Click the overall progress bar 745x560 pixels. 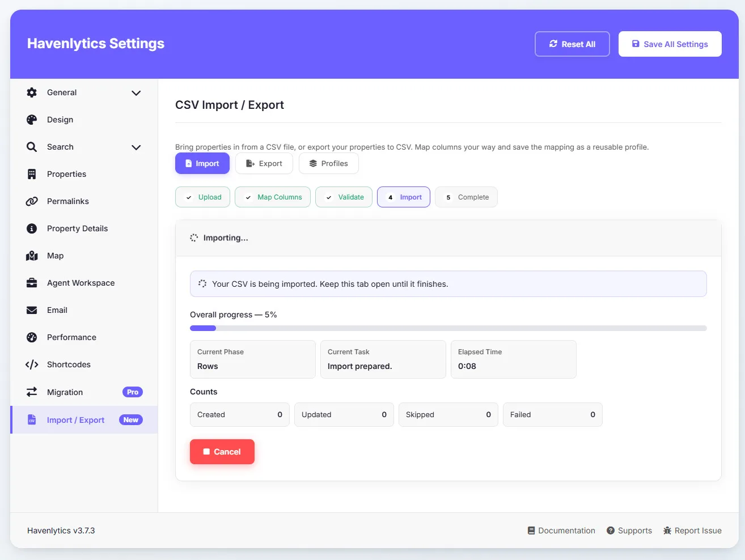coord(448,328)
